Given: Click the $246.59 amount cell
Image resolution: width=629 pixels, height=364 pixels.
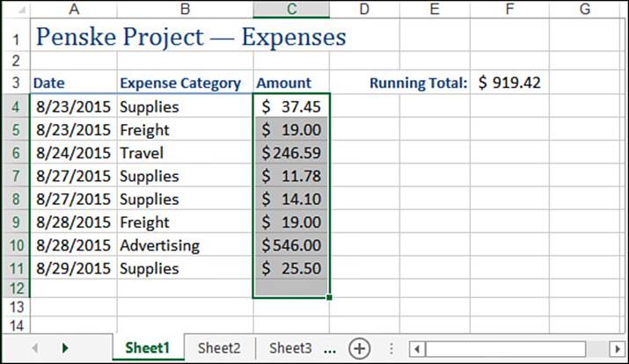Looking at the screenshot, I should pos(291,152).
